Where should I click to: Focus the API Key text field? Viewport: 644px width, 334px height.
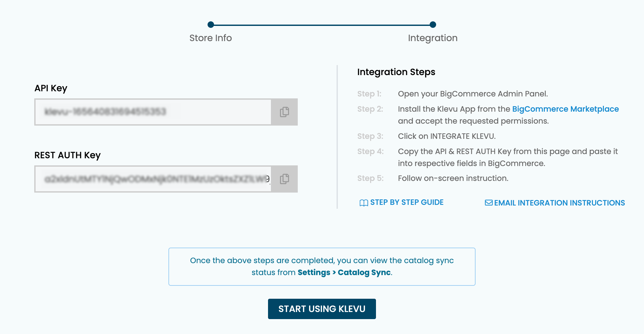pos(153,112)
